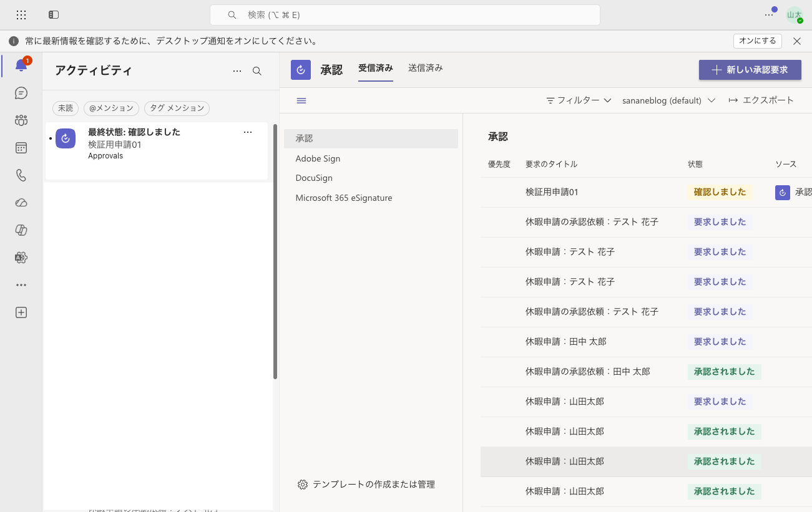Open the translator app icon in sidebar
Image resolution: width=812 pixels, height=512 pixels.
coord(21,258)
